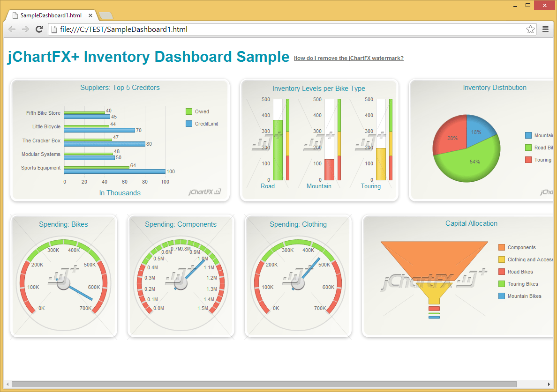Click the 'Modular Systems' axis label

(41, 154)
